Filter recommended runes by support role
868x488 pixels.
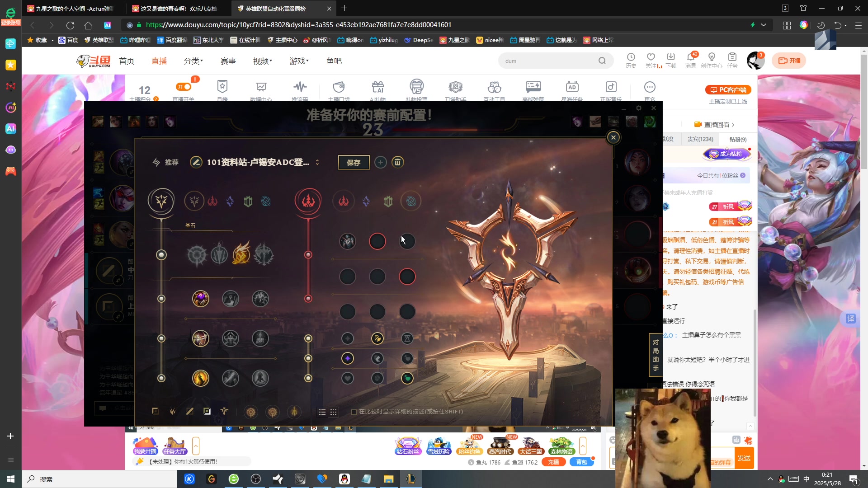(x=224, y=412)
